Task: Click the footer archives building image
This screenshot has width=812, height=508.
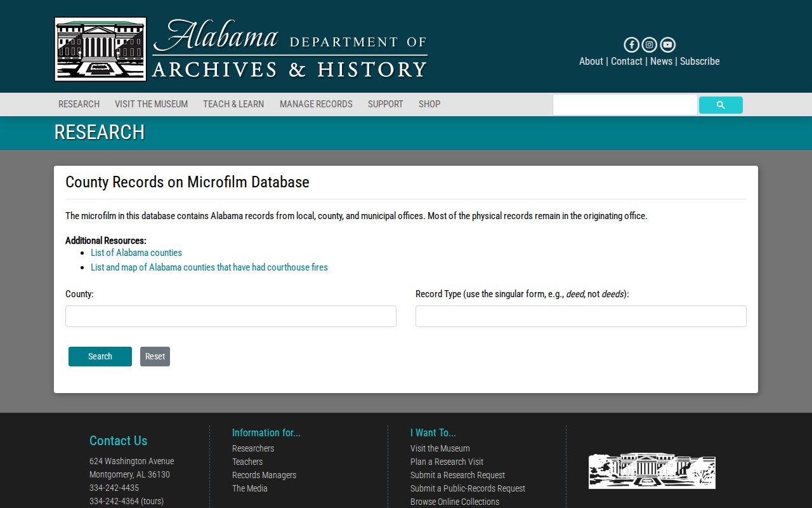Action: [x=652, y=471]
